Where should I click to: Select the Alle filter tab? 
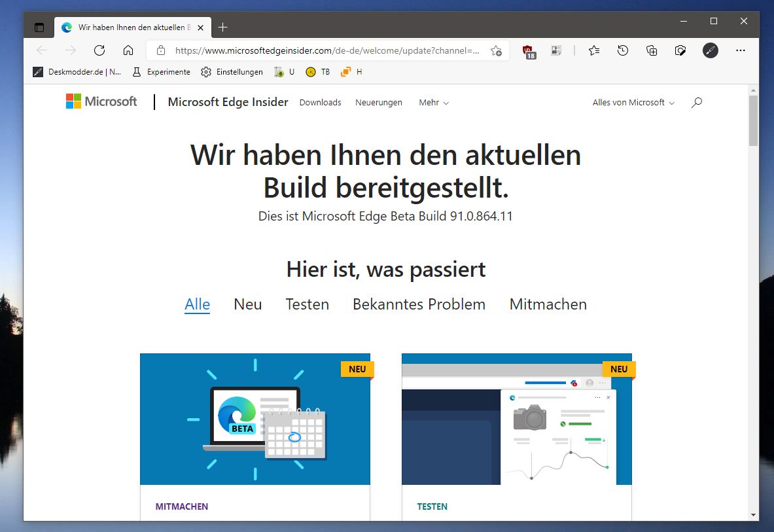click(x=198, y=304)
